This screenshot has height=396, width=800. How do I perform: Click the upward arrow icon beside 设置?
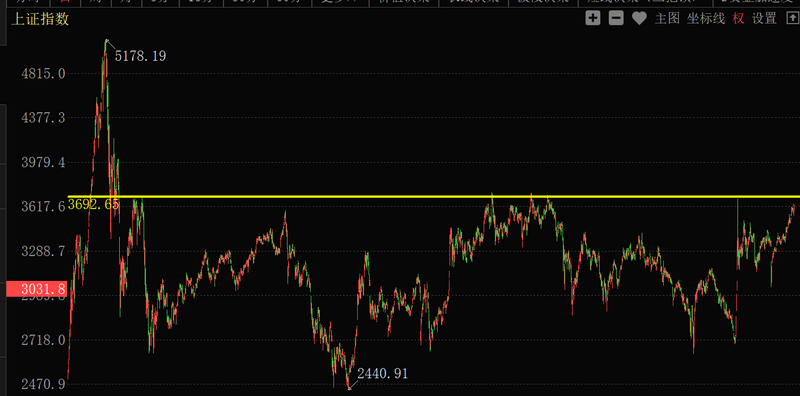(792, 19)
